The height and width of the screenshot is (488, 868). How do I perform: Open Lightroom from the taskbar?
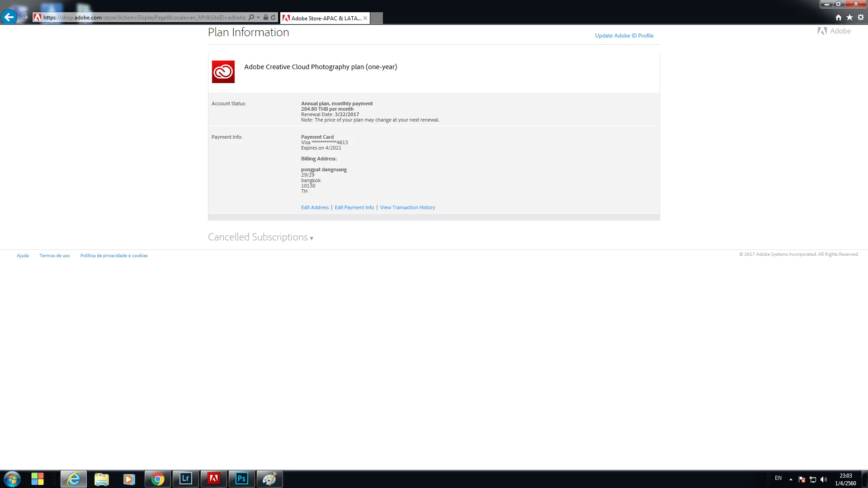(x=185, y=479)
